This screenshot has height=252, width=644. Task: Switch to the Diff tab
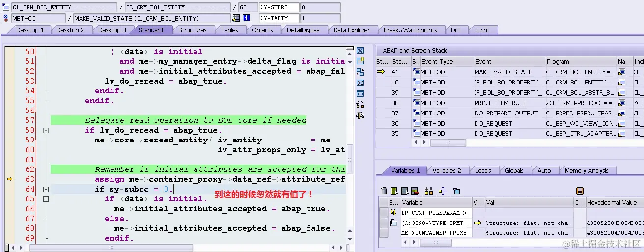(x=456, y=30)
